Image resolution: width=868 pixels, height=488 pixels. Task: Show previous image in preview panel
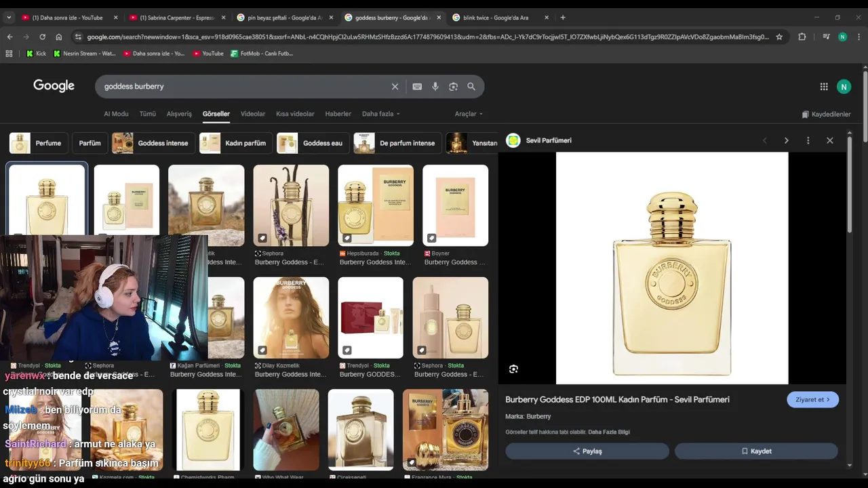765,140
